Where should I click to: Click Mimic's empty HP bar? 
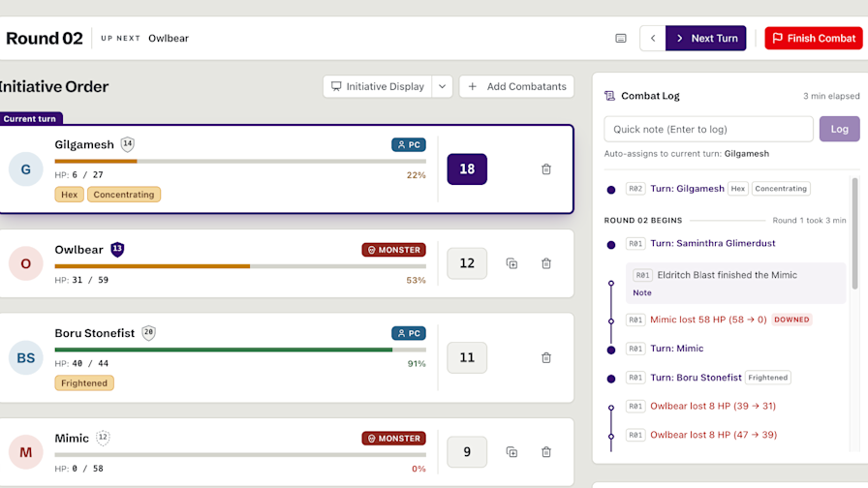point(240,455)
